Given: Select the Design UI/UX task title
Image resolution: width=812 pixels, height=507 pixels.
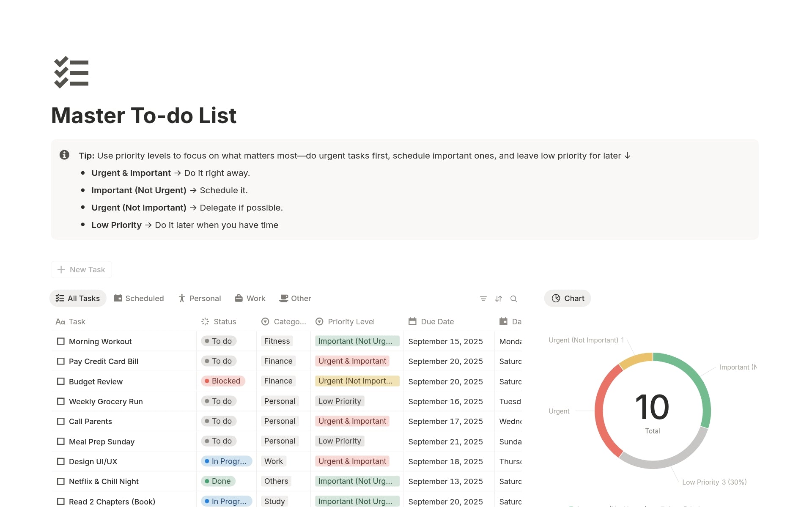Looking at the screenshot, I should tap(93, 461).
